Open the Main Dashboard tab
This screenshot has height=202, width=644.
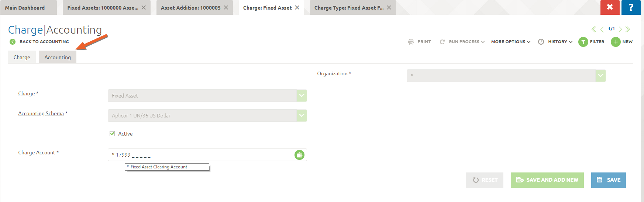coord(25,8)
